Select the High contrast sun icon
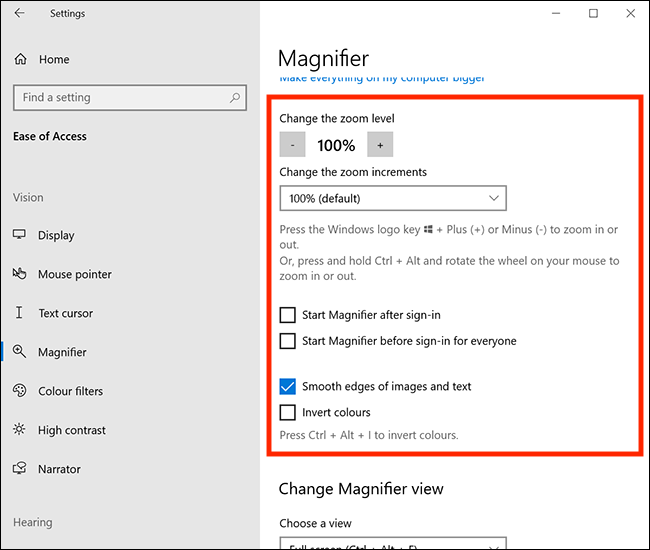The image size is (650, 550). [19, 430]
